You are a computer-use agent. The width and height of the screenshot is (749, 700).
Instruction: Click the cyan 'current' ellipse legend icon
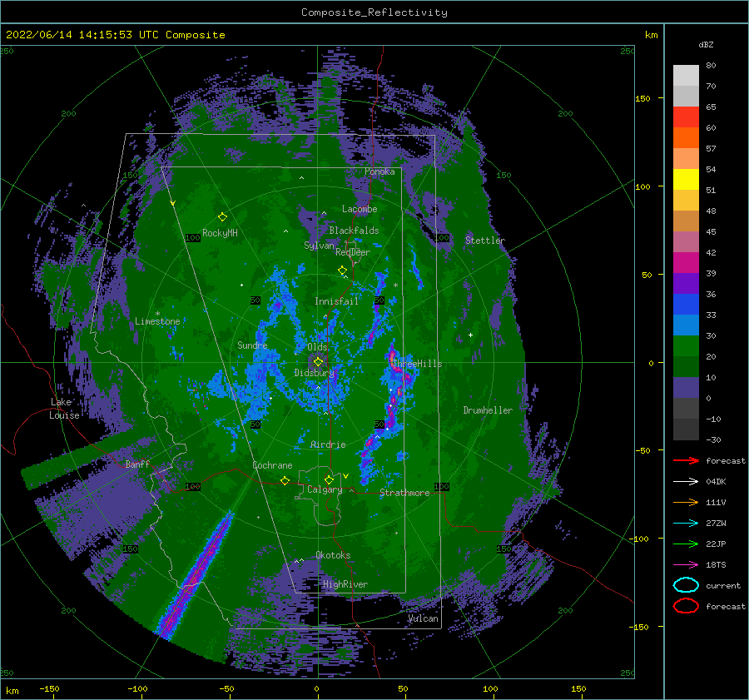(x=686, y=585)
